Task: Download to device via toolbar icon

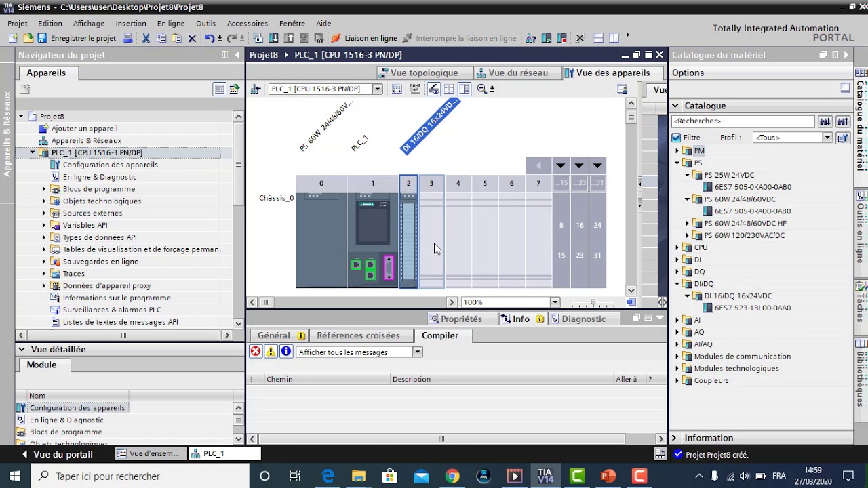Action: click(273, 39)
